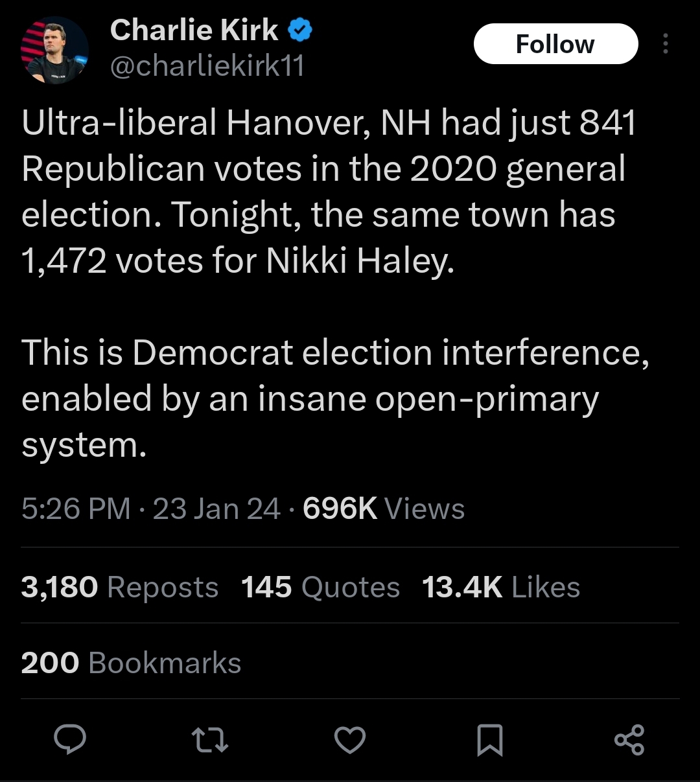This screenshot has height=782, width=700.
Task: Tap the reply speech bubble icon
Action: 70,740
